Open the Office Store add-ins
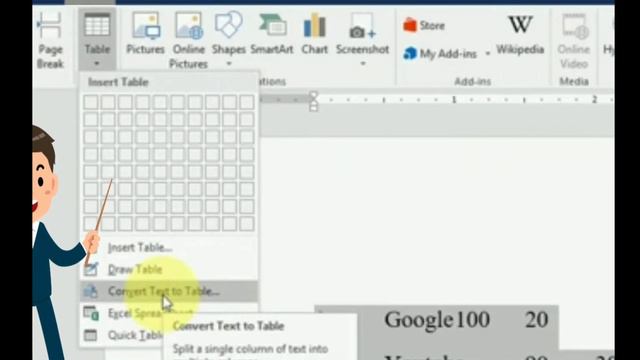640x360 pixels. (x=424, y=25)
